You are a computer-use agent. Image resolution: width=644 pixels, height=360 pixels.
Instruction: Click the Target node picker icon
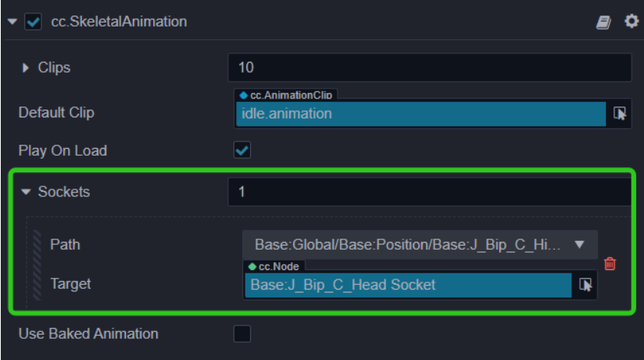pyautogui.click(x=585, y=285)
